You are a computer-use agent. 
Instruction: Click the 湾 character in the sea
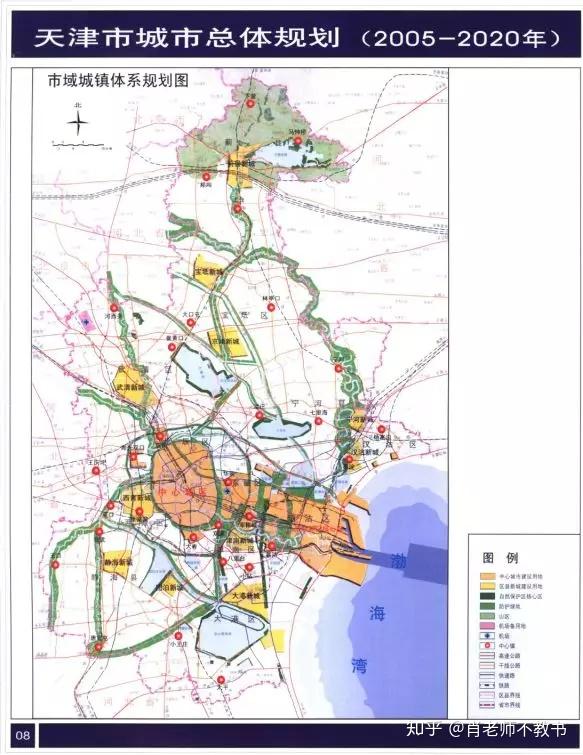(359, 665)
